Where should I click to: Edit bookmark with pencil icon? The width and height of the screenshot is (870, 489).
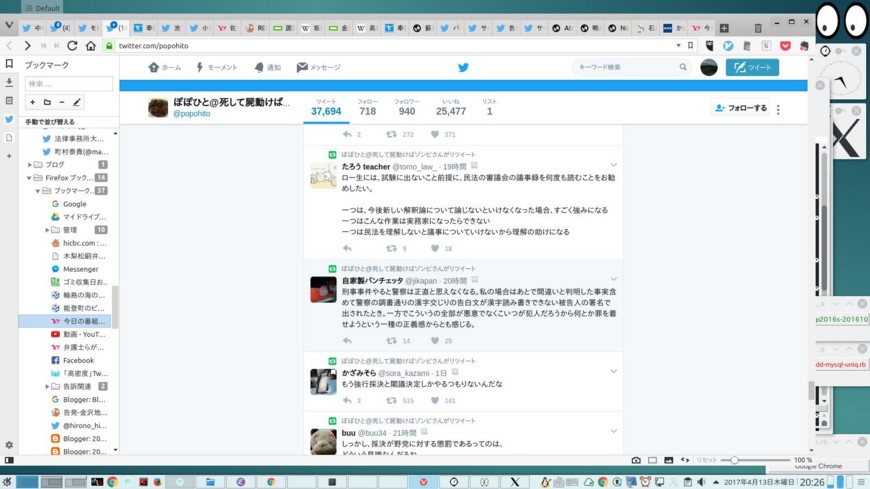(77, 102)
